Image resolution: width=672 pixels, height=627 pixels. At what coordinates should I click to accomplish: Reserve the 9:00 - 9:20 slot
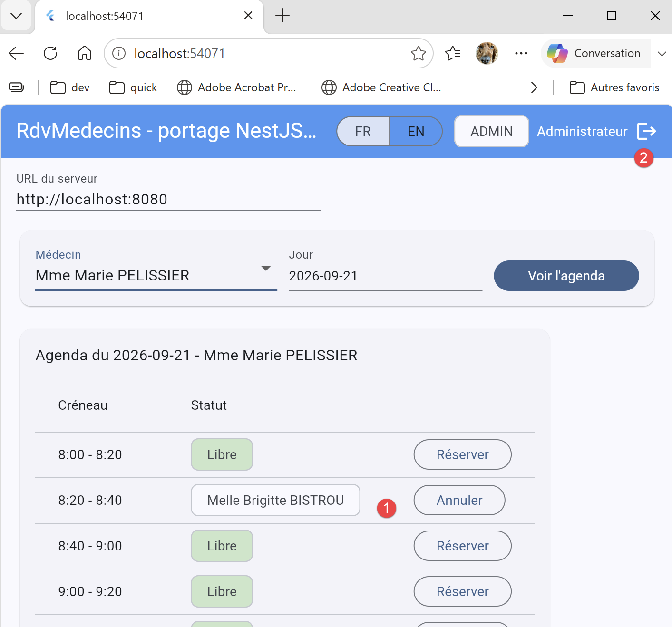[x=463, y=591]
